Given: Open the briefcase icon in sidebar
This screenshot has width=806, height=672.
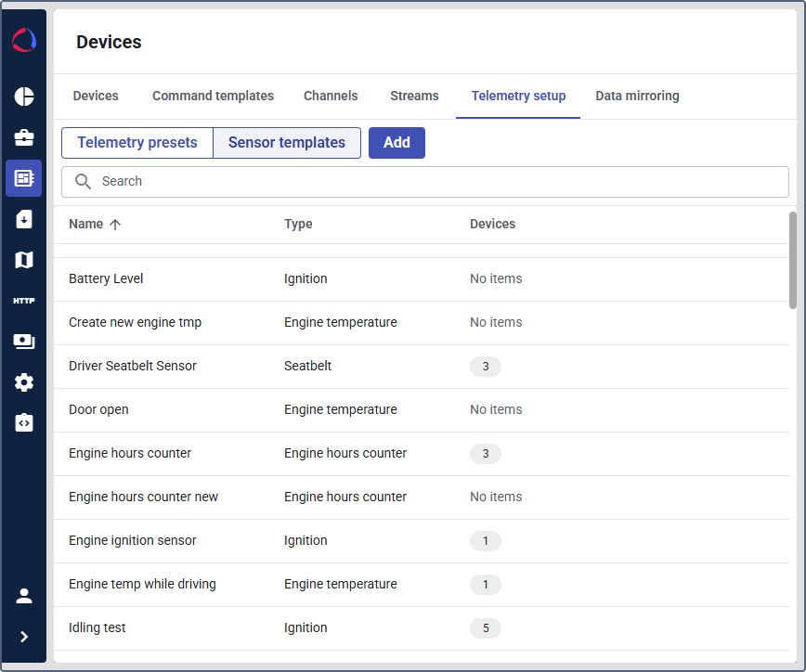Looking at the screenshot, I should [24, 137].
